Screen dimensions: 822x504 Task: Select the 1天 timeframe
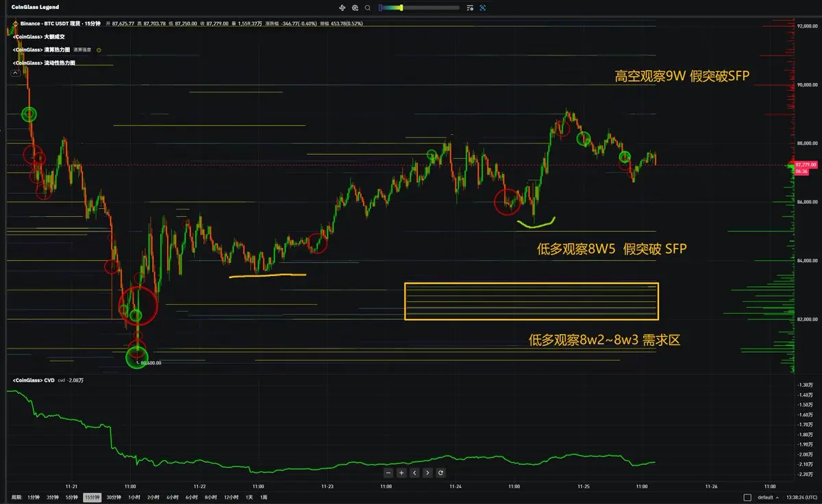pyautogui.click(x=249, y=497)
